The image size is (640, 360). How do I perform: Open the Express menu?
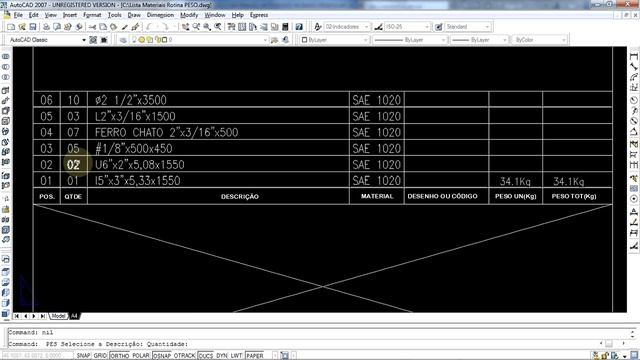[259, 15]
